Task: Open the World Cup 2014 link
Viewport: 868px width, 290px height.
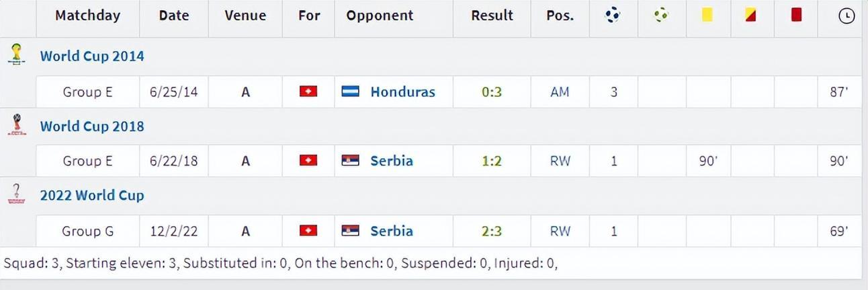Action: pyautogui.click(x=92, y=57)
